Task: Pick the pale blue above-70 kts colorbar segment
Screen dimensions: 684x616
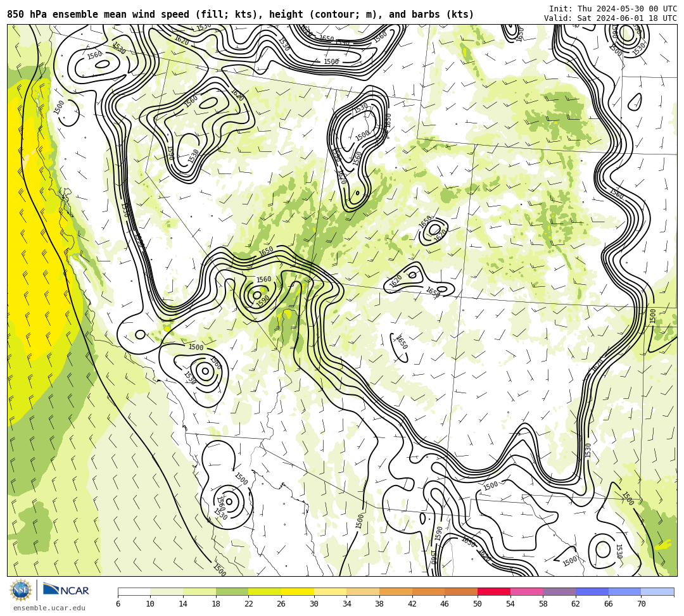Action: 657,591
